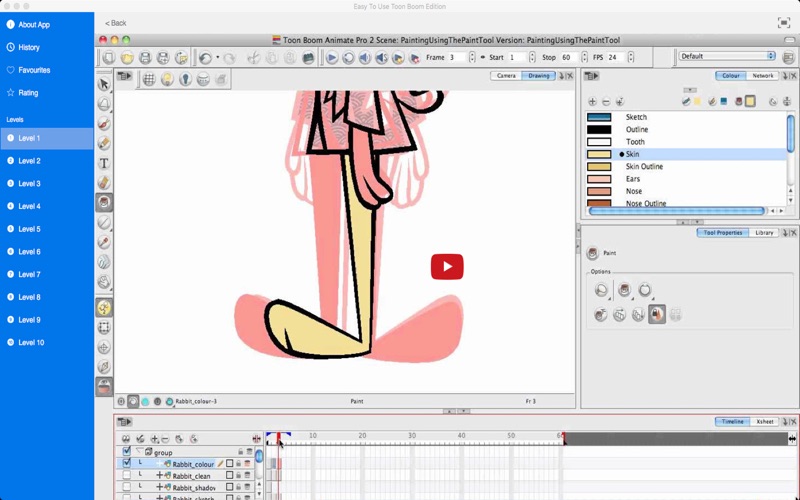
Task: Go back using the Back link
Action: coord(117,22)
